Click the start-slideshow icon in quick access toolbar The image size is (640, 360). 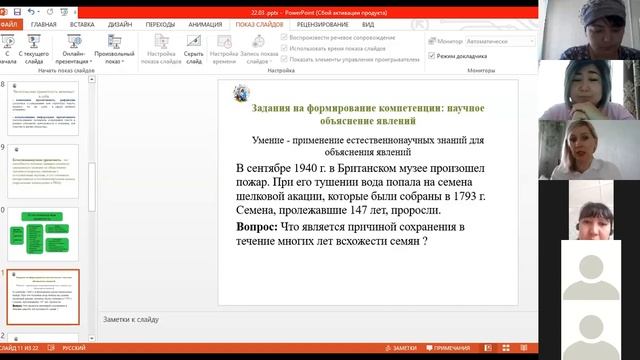point(64,12)
